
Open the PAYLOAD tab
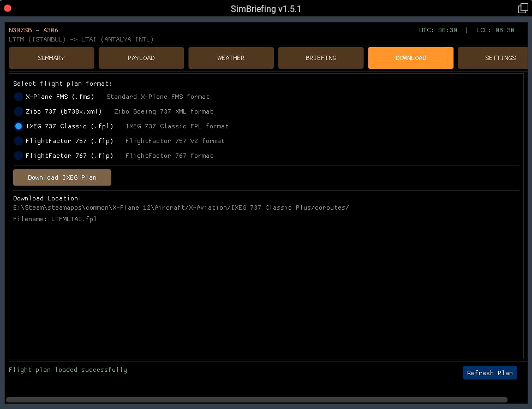pos(141,57)
